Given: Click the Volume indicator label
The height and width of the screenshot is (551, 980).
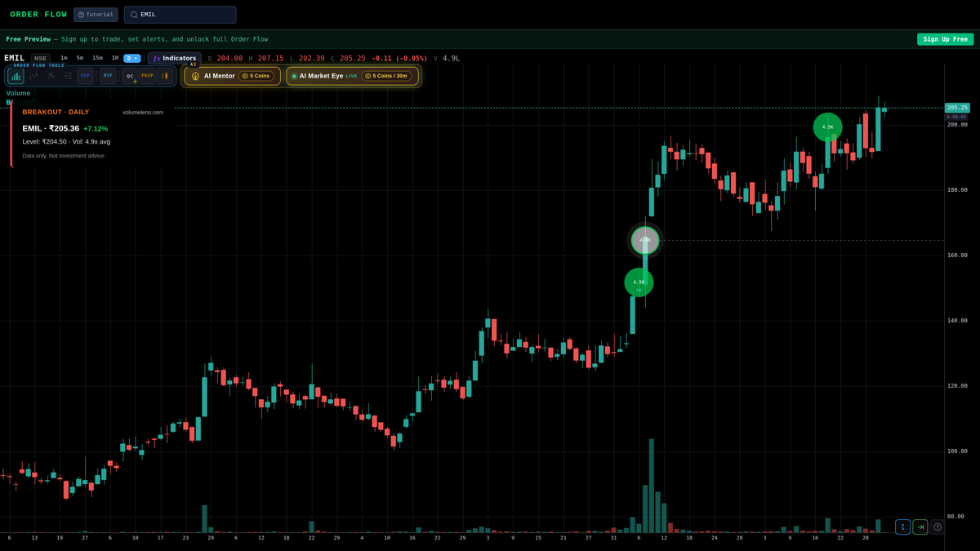Looking at the screenshot, I should (x=18, y=93).
